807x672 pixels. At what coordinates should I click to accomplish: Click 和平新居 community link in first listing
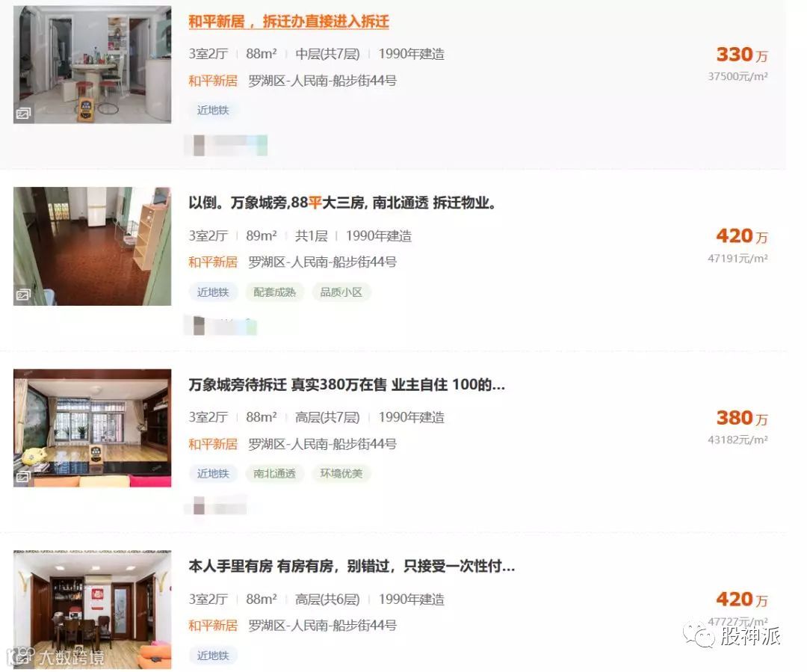[x=212, y=81]
